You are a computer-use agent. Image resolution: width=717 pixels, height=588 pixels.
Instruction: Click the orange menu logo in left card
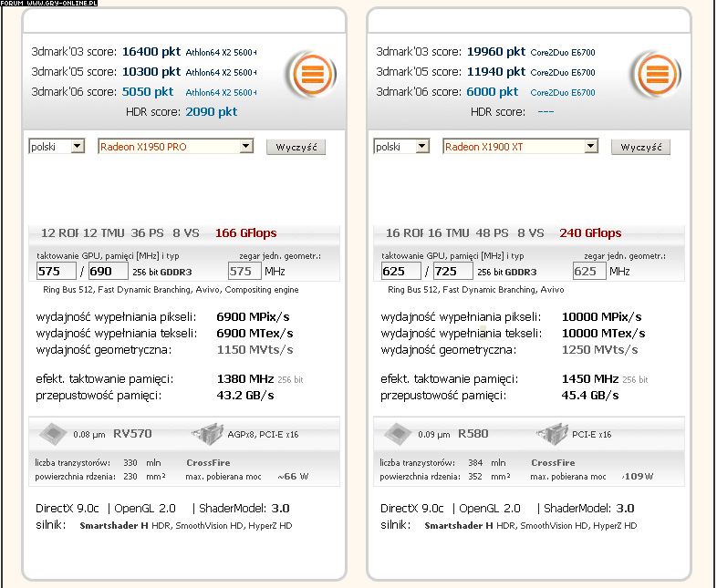click(312, 75)
